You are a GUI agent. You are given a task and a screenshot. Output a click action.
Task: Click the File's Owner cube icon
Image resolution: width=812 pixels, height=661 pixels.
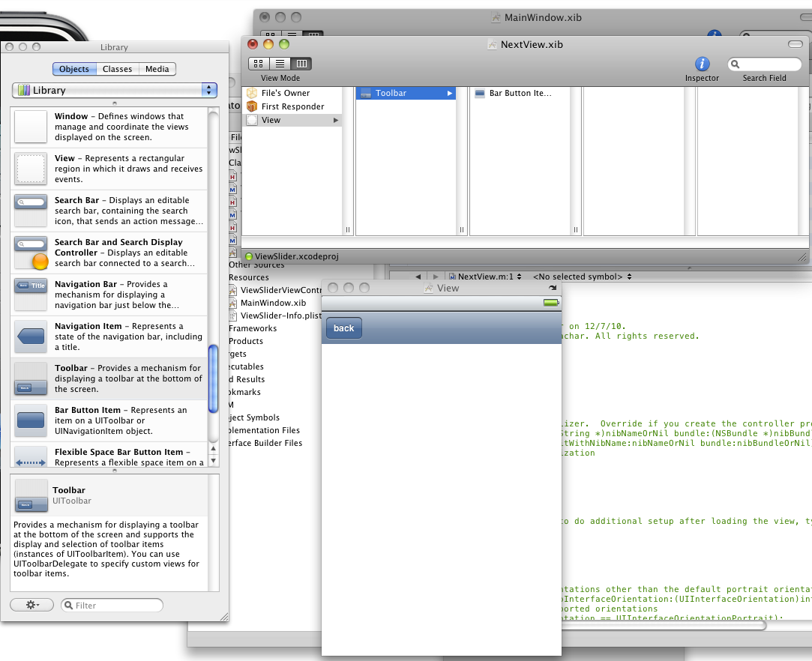point(252,93)
